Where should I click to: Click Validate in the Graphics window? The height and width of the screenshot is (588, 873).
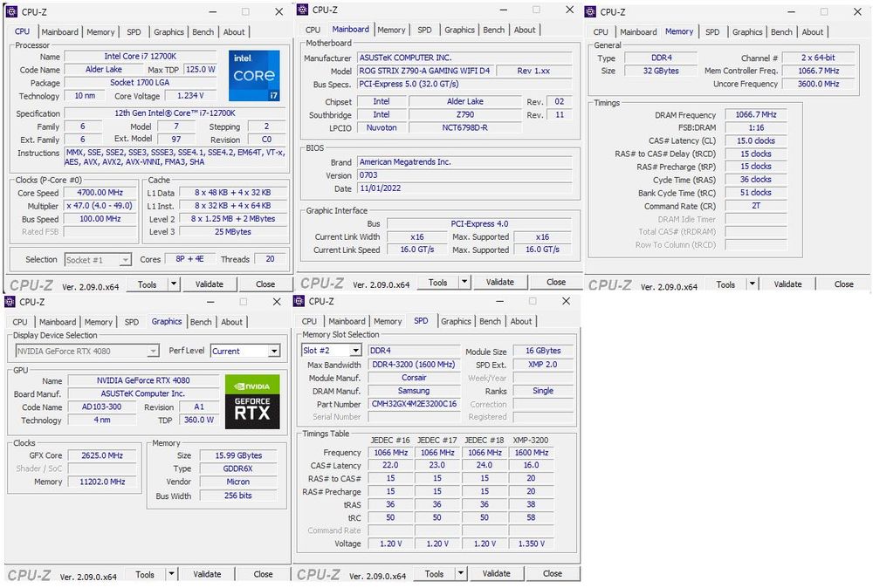(x=207, y=574)
